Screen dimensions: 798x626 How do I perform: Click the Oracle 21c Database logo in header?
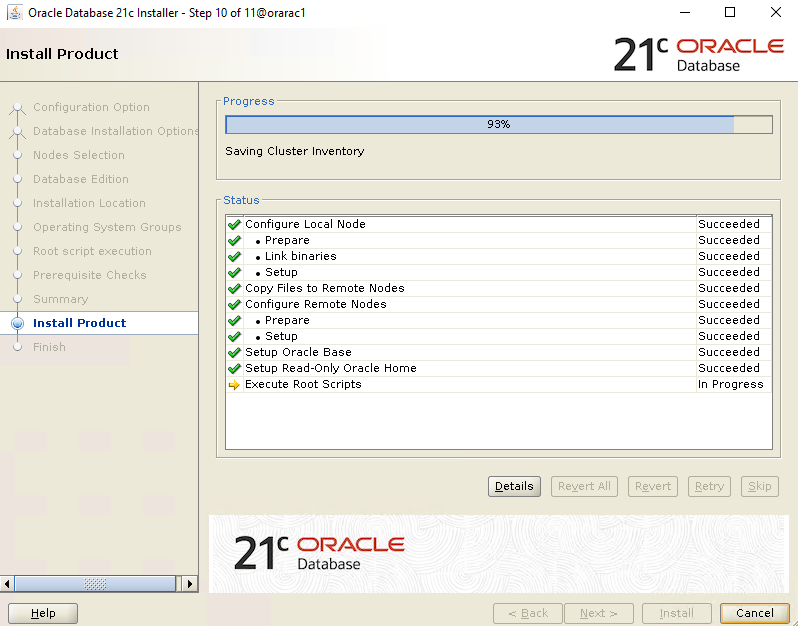pos(699,54)
